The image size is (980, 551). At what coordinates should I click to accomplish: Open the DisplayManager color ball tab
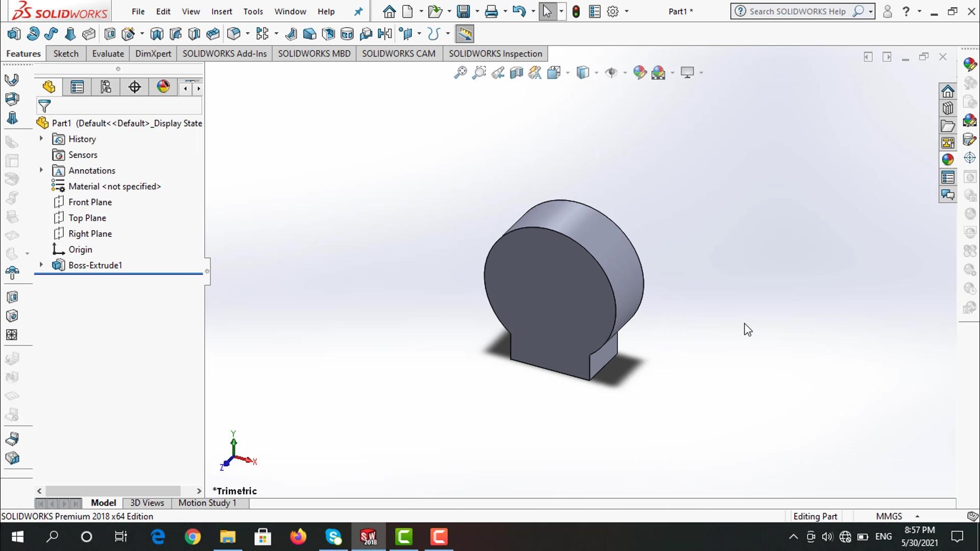point(163,87)
